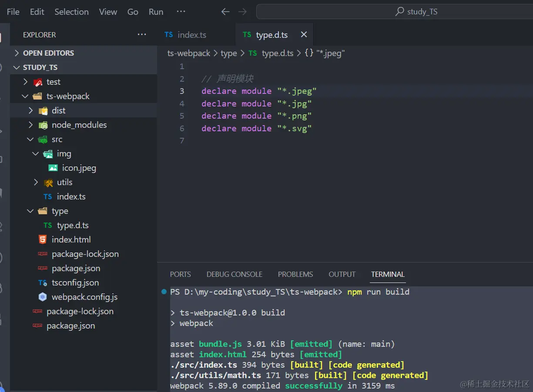Image resolution: width=533 pixels, height=392 pixels.
Task: Click the icon.jpeg image file icon
Action: pos(53,168)
